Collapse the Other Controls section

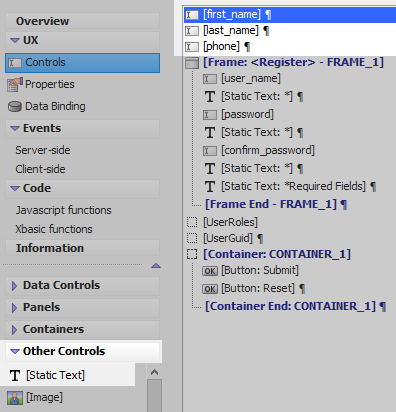(15, 352)
